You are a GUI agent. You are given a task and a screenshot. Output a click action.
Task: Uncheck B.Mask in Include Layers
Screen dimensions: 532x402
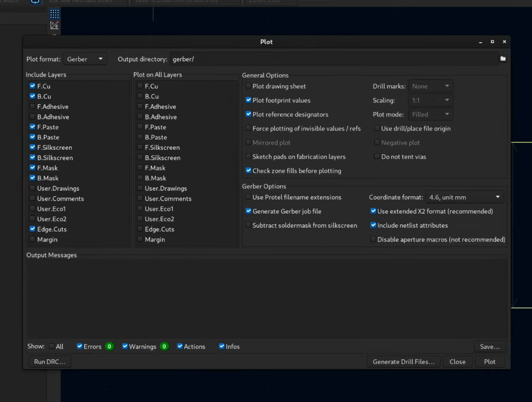click(33, 178)
